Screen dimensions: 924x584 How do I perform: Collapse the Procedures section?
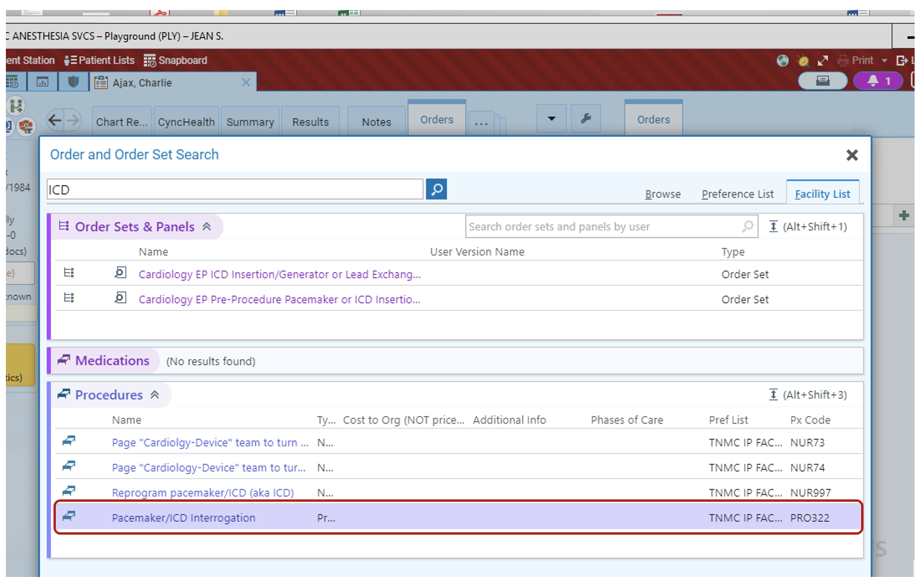[155, 395]
